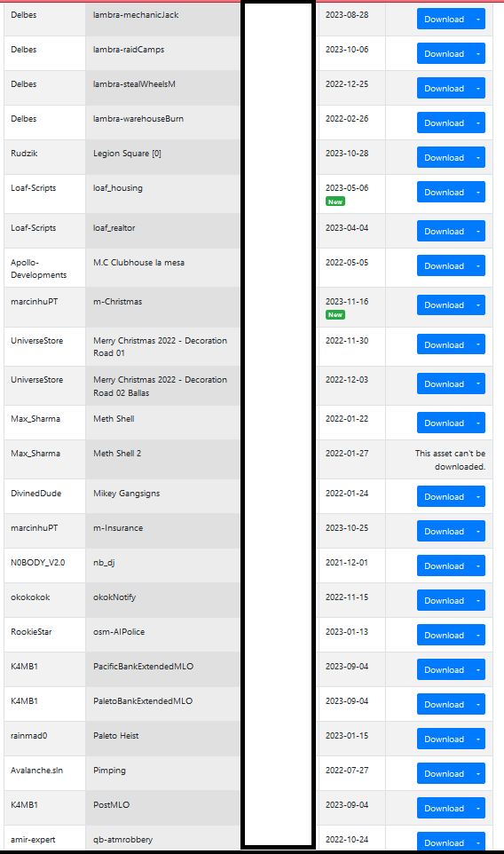The image size is (504, 854).
Task: Select the Loaf-Scripts author cell for loaf_realtor
Action: tap(44, 231)
